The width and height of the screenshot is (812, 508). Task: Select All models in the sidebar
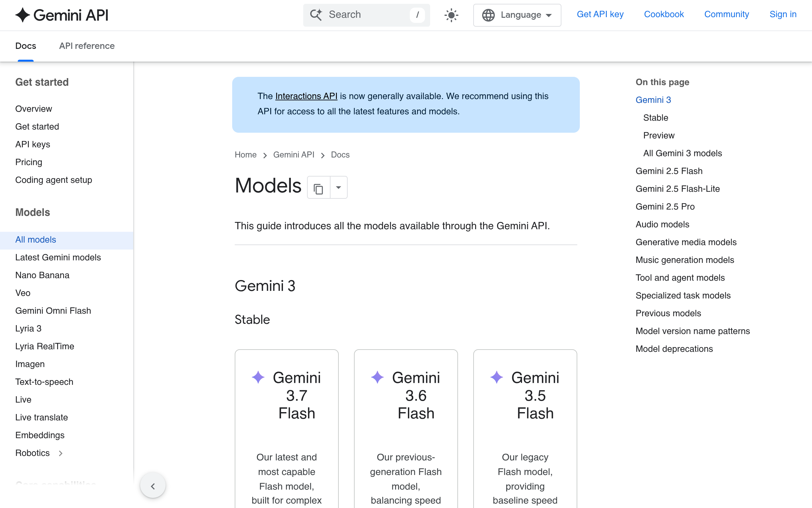coord(66,240)
